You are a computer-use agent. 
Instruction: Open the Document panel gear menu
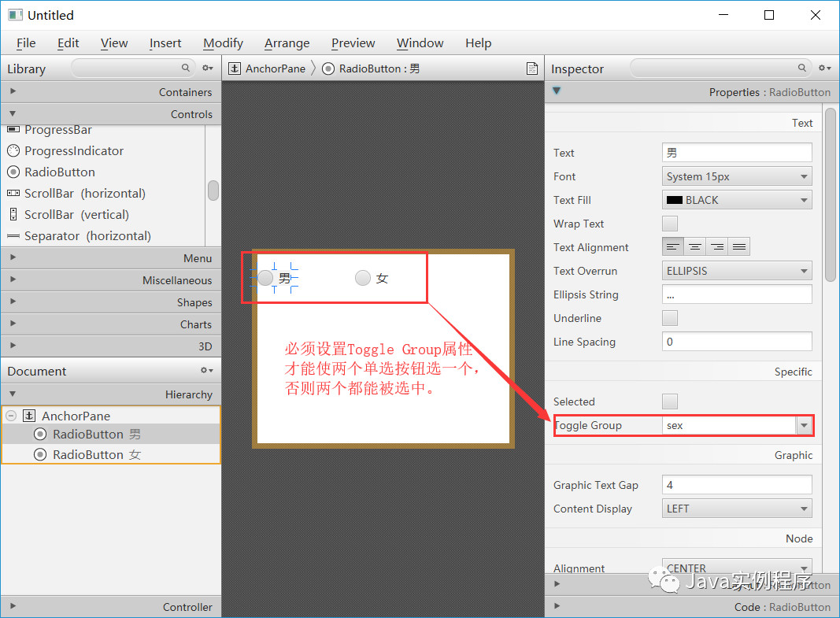(x=206, y=370)
